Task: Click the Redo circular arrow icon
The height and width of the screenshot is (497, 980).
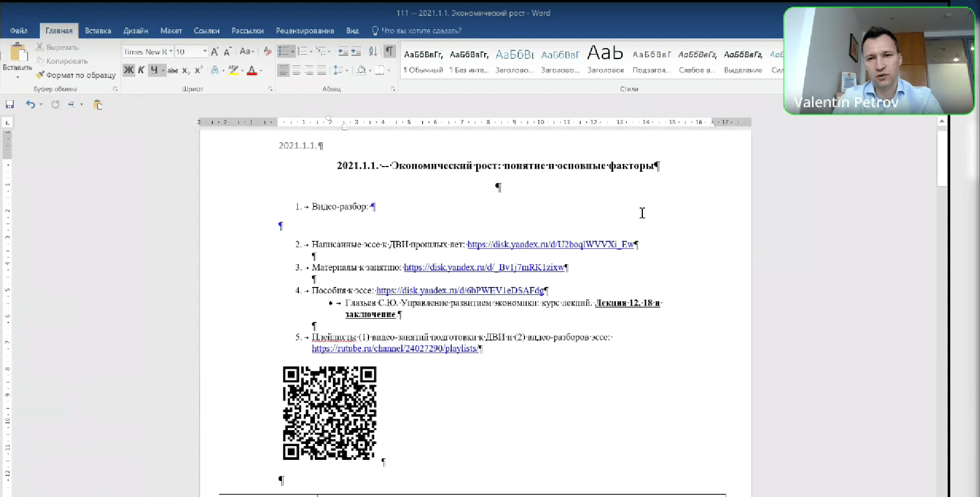Action: 55,104
